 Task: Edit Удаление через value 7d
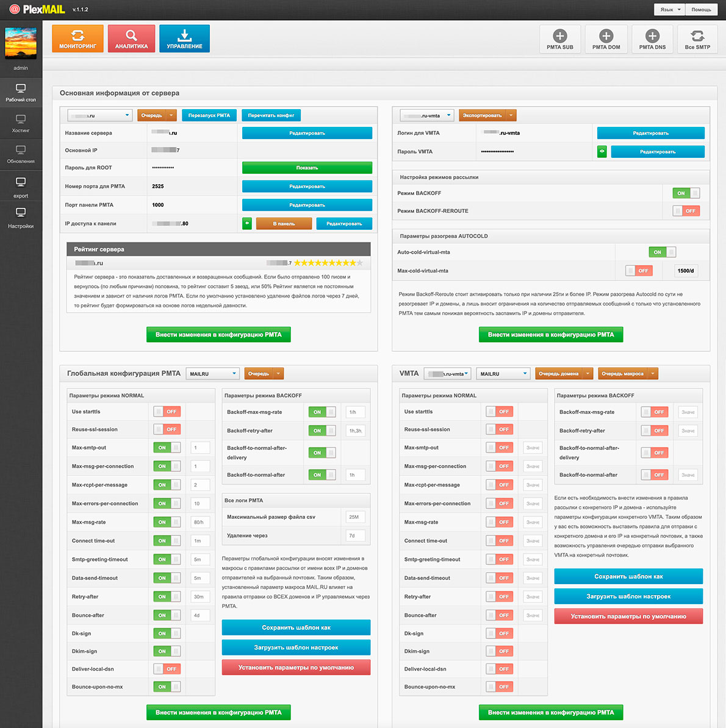coord(355,535)
